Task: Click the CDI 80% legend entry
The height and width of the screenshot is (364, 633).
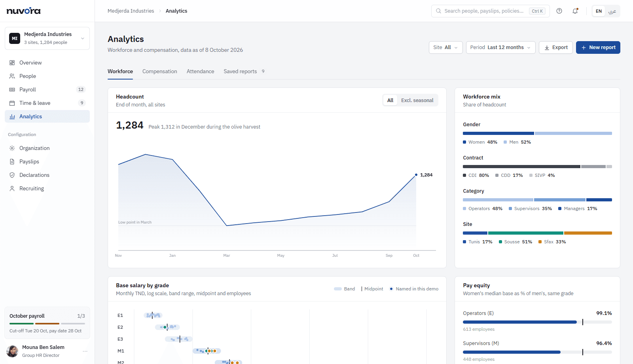Action: (476, 175)
